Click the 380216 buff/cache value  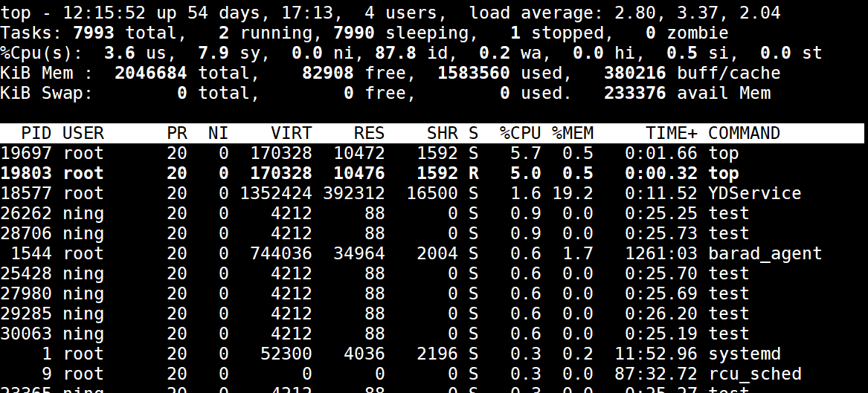[635, 73]
